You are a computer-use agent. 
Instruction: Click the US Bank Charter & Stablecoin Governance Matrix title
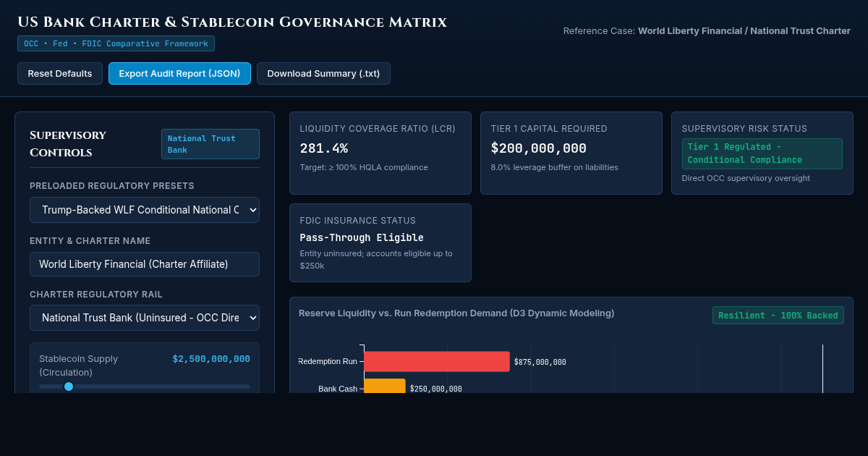[232, 22]
